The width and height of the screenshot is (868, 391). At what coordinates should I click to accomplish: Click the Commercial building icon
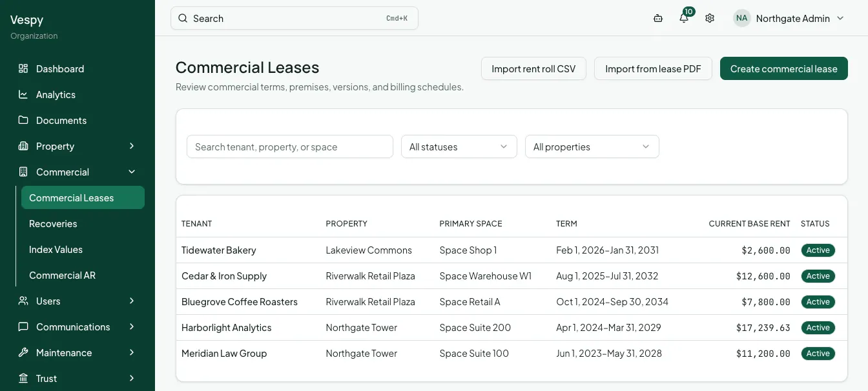click(23, 172)
